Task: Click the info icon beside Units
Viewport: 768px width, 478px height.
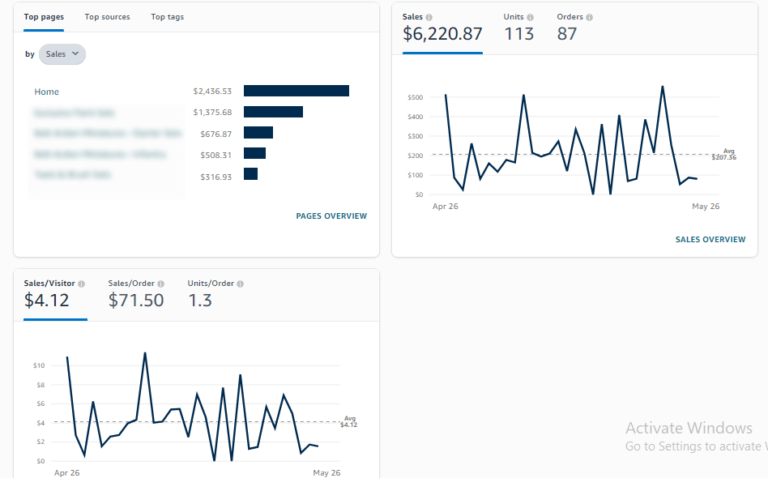Action: 530,17
